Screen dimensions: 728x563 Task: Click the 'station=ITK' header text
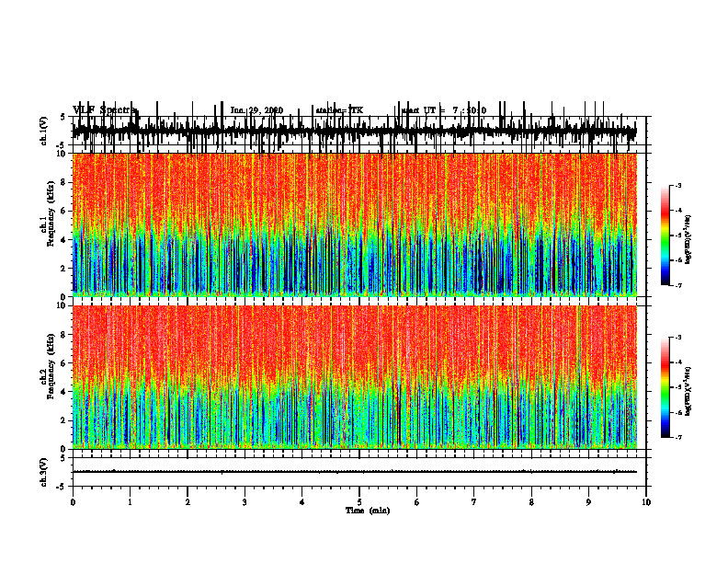tap(339, 110)
